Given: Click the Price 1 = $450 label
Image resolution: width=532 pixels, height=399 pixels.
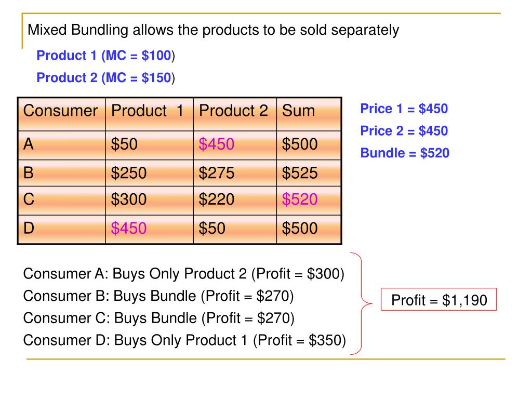Looking at the screenshot, I should coord(404,109).
